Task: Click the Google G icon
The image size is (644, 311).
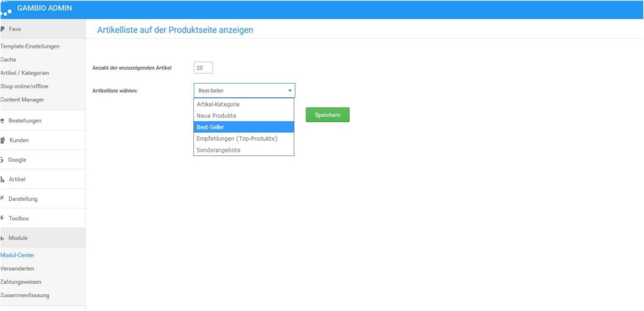Action: [3, 160]
